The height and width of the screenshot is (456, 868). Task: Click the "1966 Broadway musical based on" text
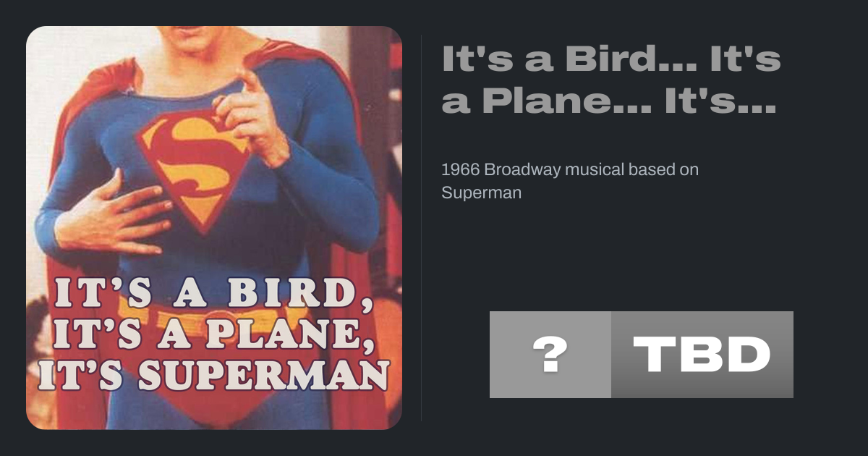pos(569,170)
